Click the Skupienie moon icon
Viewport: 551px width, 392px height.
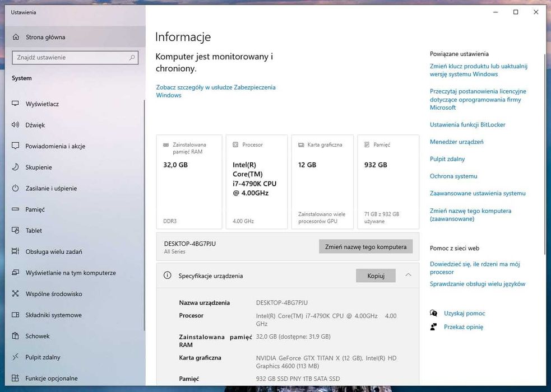pyautogui.click(x=15, y=167)
